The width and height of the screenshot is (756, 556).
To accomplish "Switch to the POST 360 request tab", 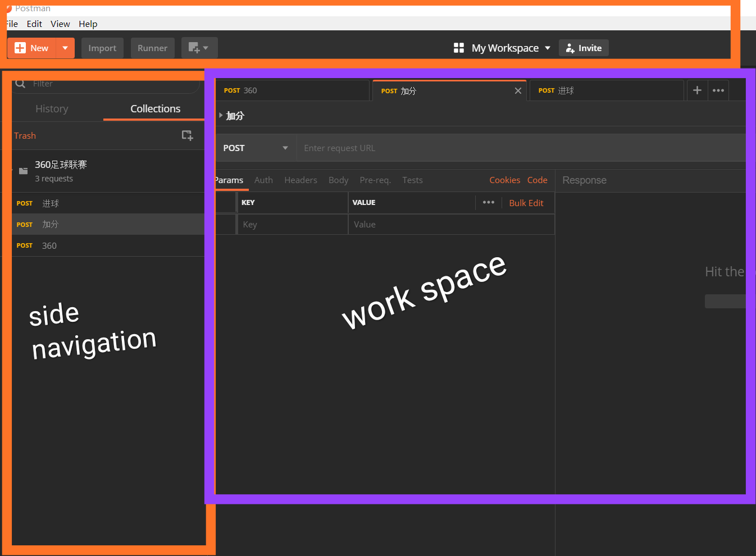I will click(292, 90).
